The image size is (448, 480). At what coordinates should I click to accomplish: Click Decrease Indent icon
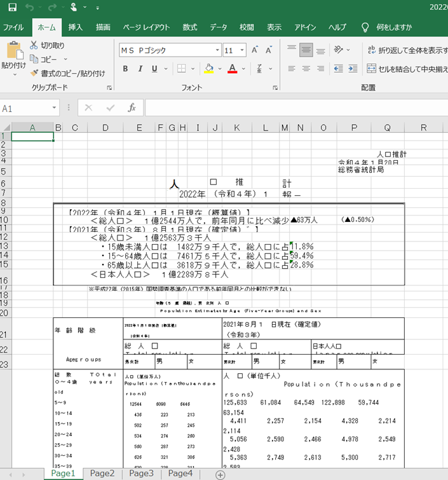(339, 69)
